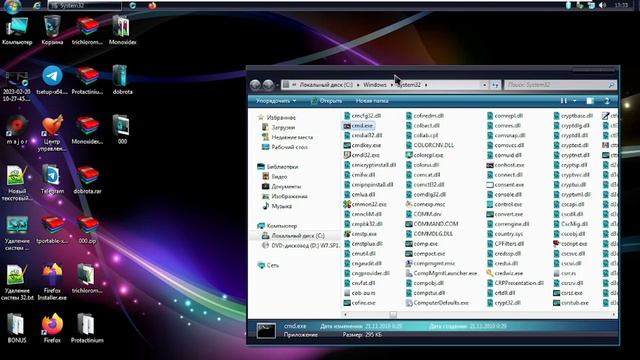Select the Telegram desktop shortcut

(x=52, y=180)
